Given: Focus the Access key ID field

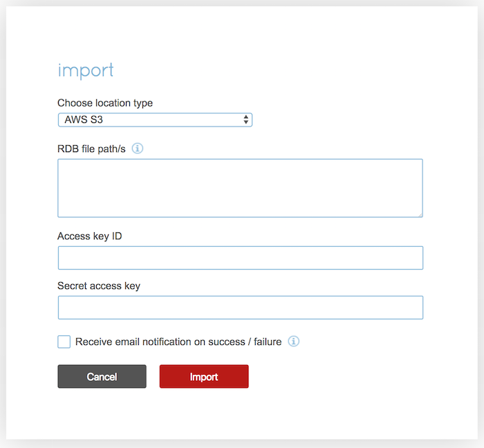Looking at the screenshot, I should point(240,258).
